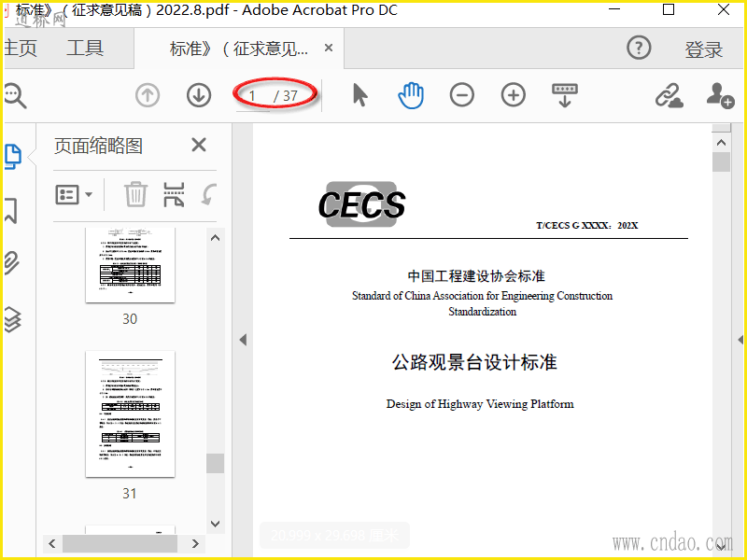Click the insert page break icon
The image size is (747, 560).
click(174, 195)
